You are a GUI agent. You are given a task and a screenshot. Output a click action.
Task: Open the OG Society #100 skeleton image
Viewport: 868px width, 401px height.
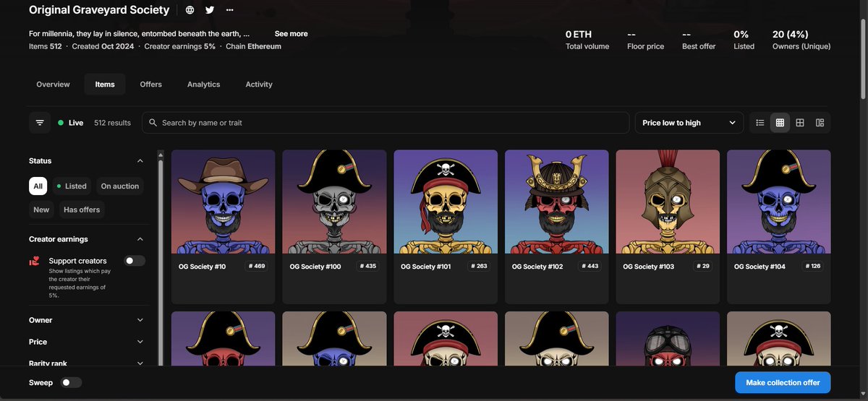click(x=334, y=202)
